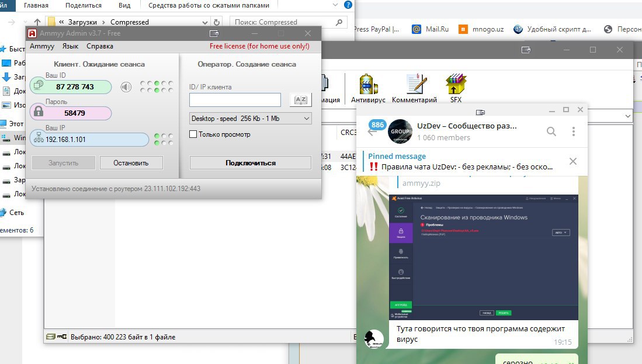Image resolution: width=642 pixels, height=364 pixels.
Task: Dismiss the pinned message in Telegram
Action: coord(573,161)
